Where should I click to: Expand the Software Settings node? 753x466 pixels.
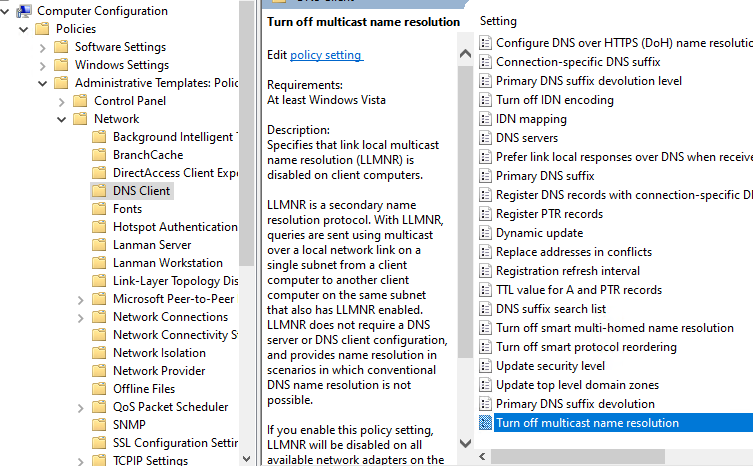pos(42,47)
